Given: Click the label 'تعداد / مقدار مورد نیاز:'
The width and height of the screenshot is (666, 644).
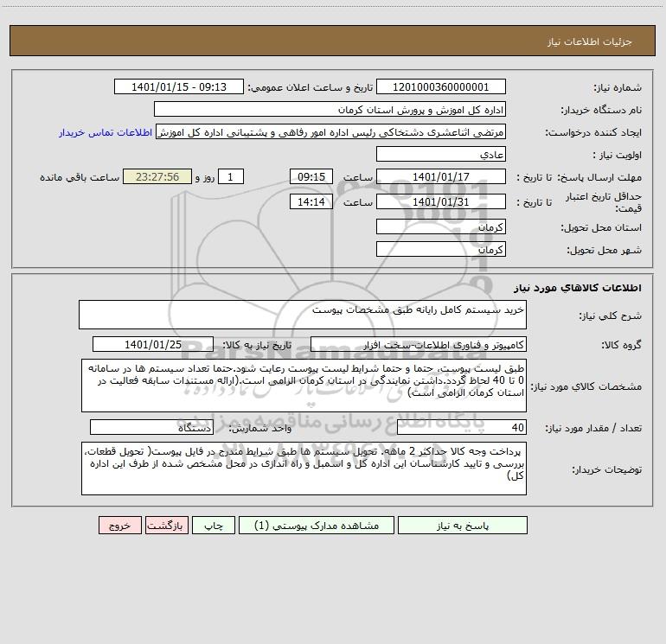Looking at the screenshot, I should 593,429.
